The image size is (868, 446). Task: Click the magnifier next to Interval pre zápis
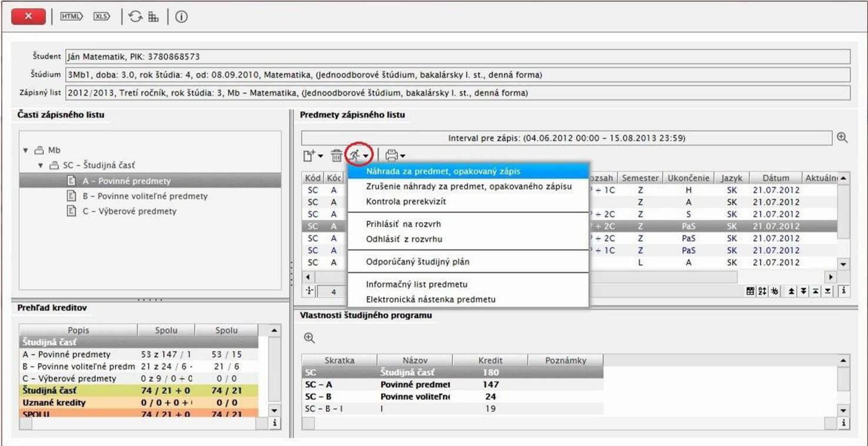[x=842, y=138]
